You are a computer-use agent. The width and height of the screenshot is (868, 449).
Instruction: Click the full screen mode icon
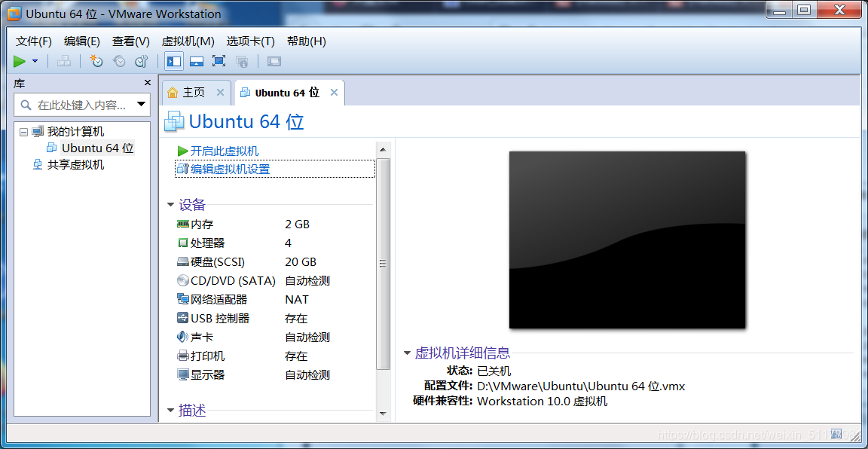click(x=219, y=61)
